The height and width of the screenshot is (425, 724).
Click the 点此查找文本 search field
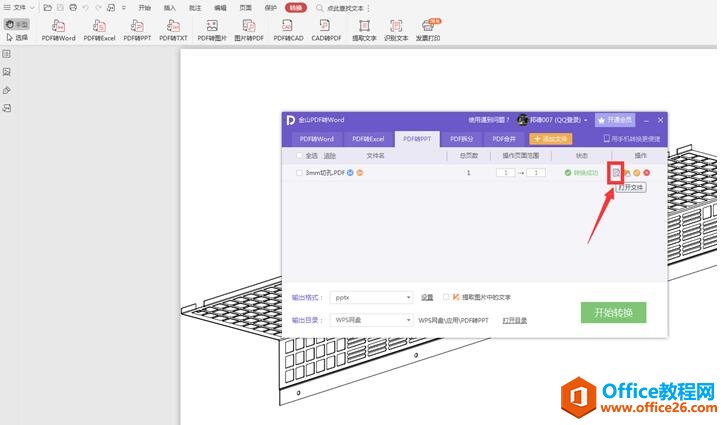(x=345, y=8)
